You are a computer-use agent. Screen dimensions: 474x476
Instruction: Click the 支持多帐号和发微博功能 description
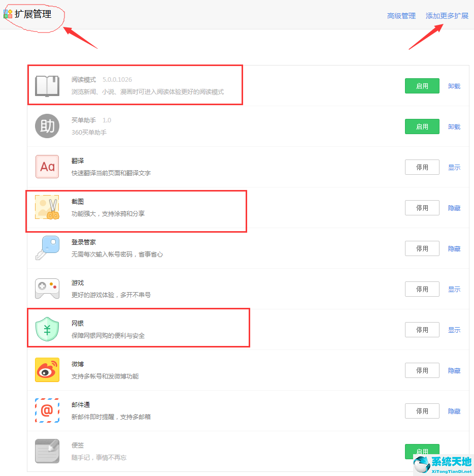click(105, 376)
